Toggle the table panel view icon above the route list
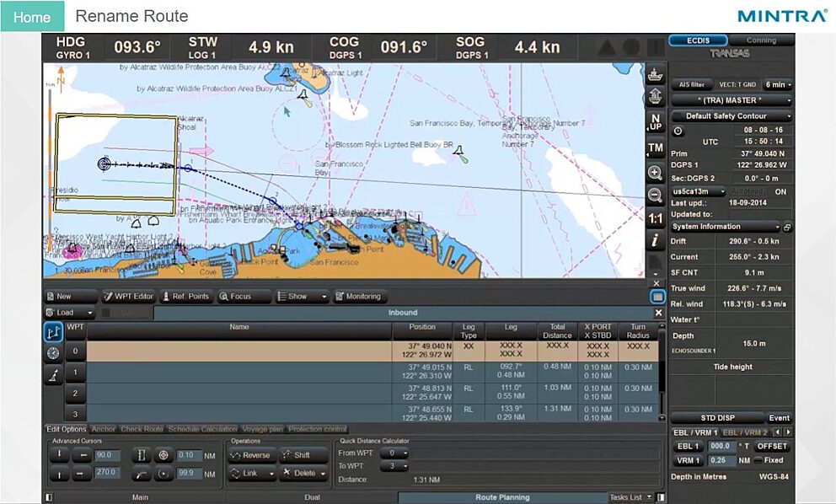Viewport: 836px width, 504px height. tap(658, 297)
